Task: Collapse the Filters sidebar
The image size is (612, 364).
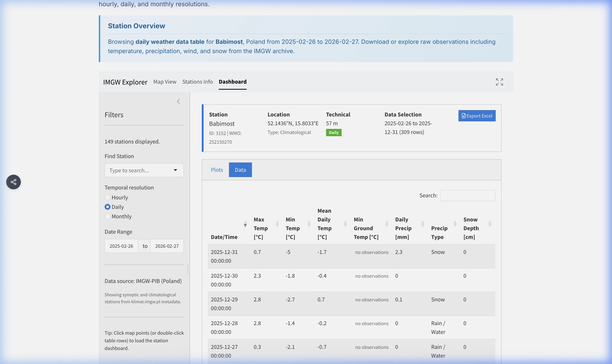Action: (x=178, y=101)
